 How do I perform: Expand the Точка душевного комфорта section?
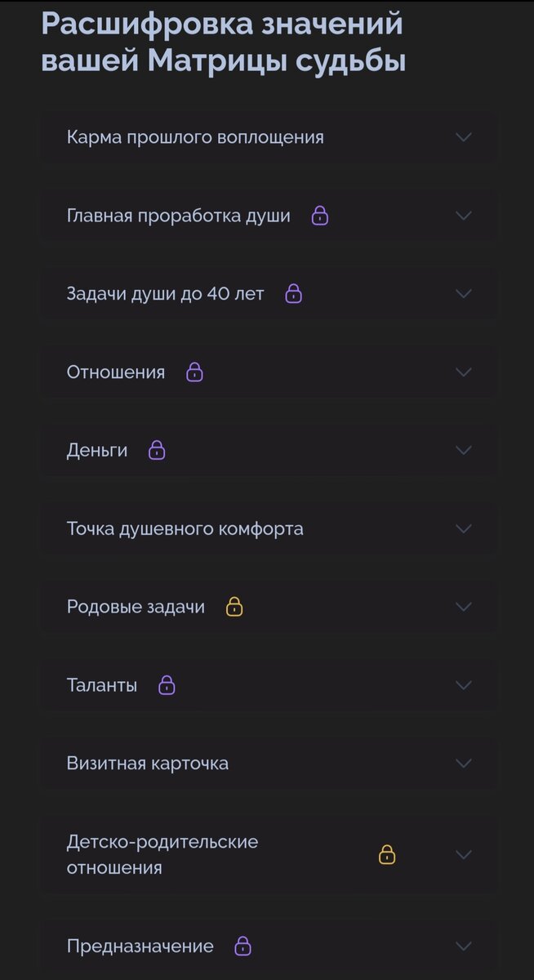tap(463, 528)
